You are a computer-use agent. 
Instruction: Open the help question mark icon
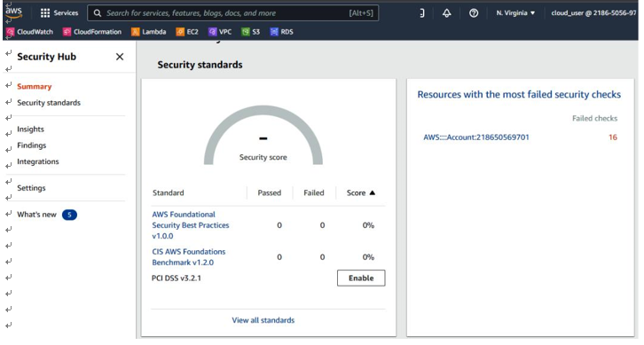[474, 13]
